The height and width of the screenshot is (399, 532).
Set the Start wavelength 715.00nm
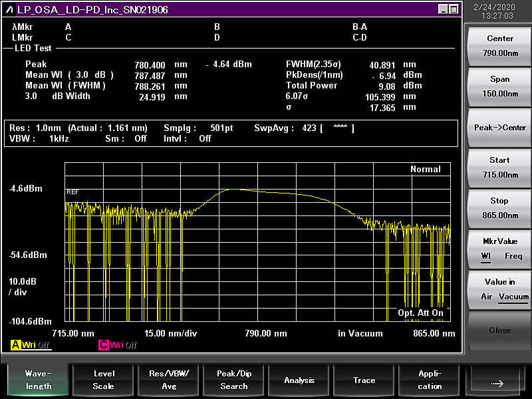[x=499, y=168]
